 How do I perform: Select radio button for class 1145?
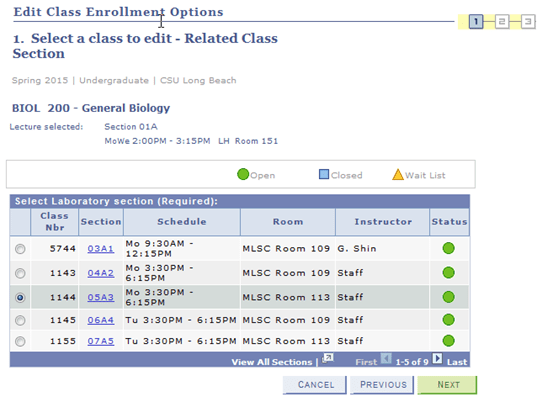[20, 320]
